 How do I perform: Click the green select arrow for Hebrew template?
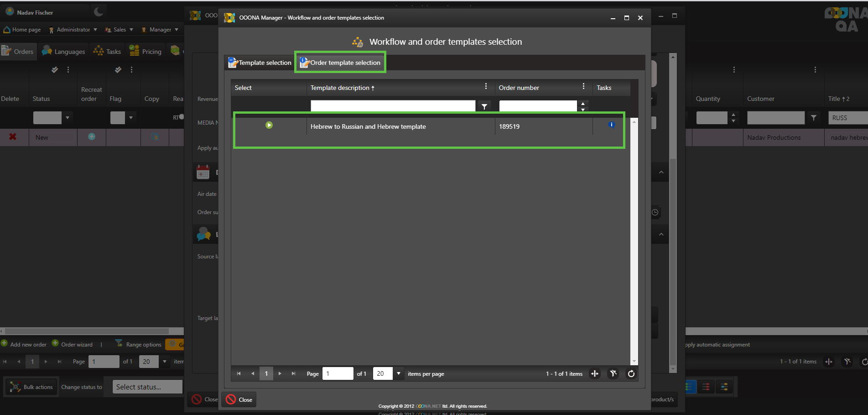[269, 125]
